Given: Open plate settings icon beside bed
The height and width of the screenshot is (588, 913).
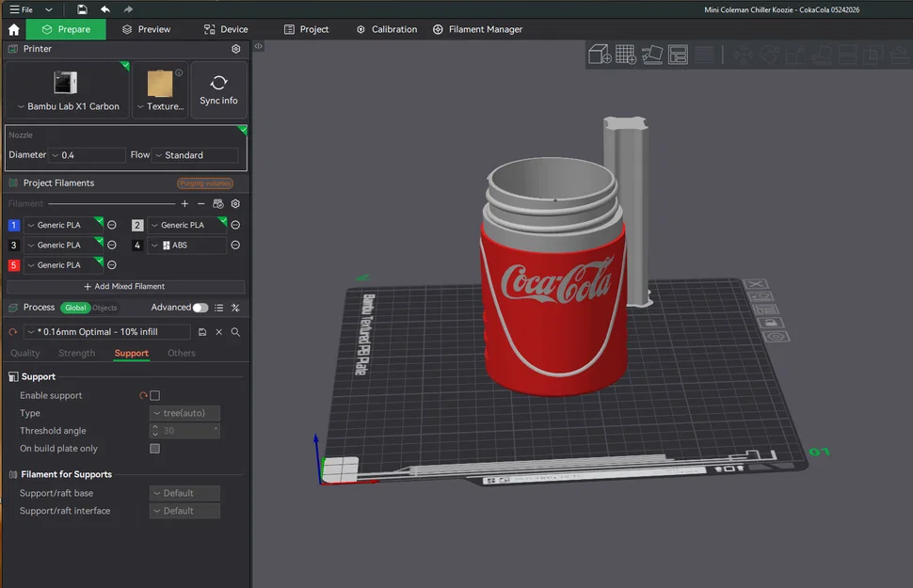Looking at the screenshot, I should tap(775, 337).
